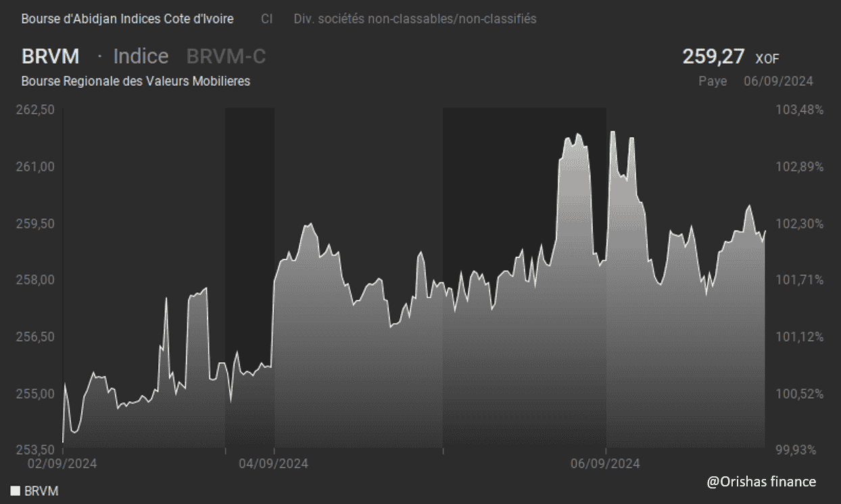Click the 259,50 y-axis label

[35, 224]
